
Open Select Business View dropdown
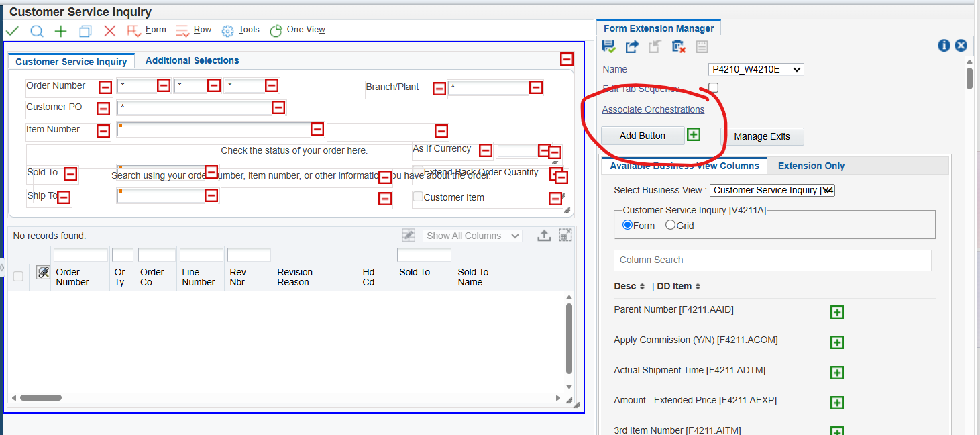coord(773,191)
